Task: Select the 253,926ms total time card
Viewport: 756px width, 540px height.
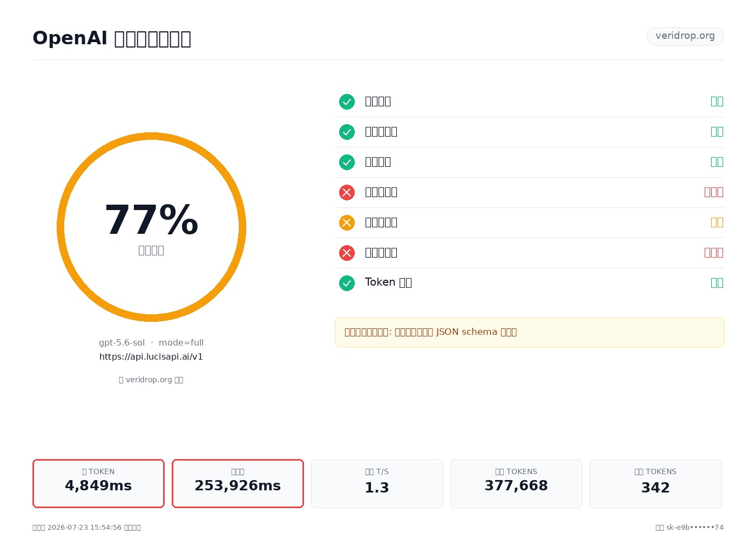Action: [238, 483]
